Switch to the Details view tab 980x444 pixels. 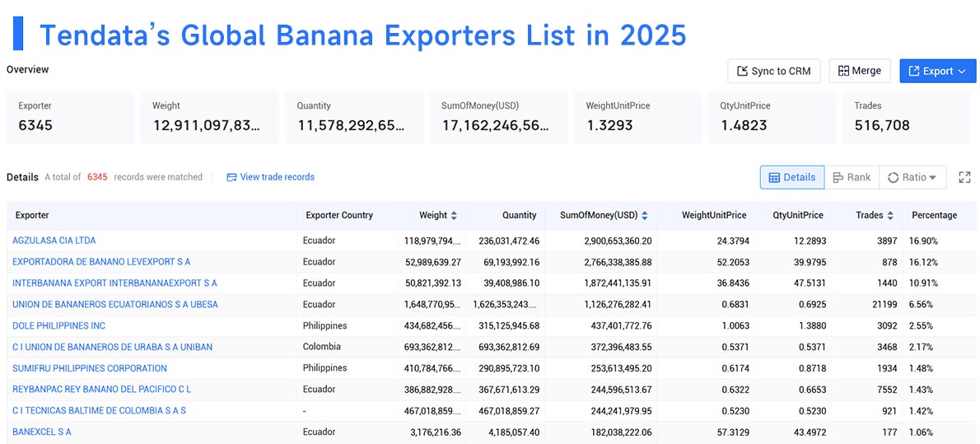792,178
